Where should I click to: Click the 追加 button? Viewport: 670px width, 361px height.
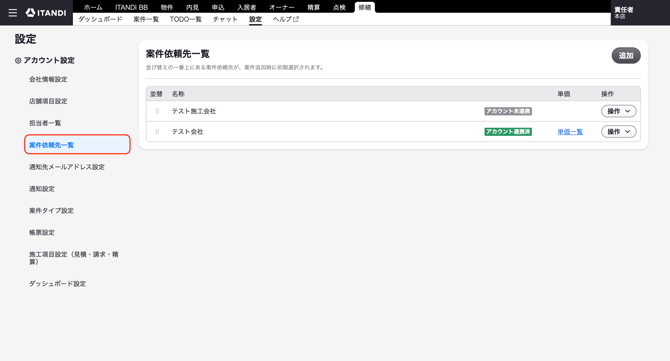click(626, 56)
